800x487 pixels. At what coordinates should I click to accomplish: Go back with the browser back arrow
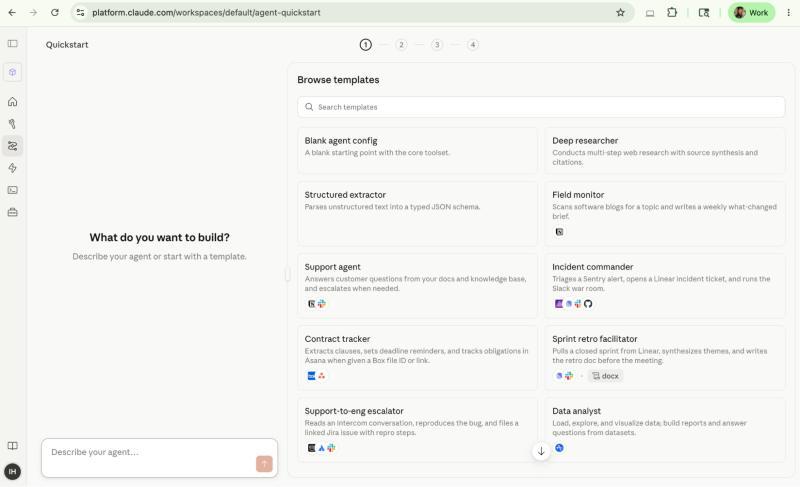coord(12,13)
